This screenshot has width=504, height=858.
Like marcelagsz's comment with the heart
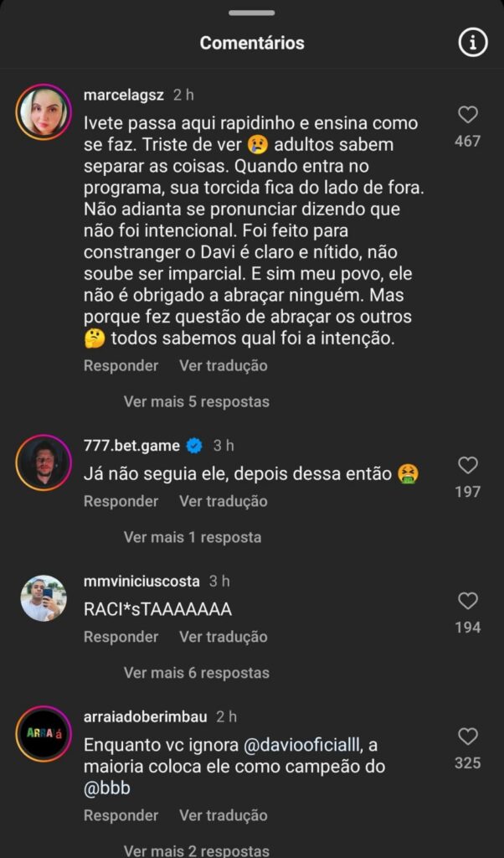[x=468, y=115]
